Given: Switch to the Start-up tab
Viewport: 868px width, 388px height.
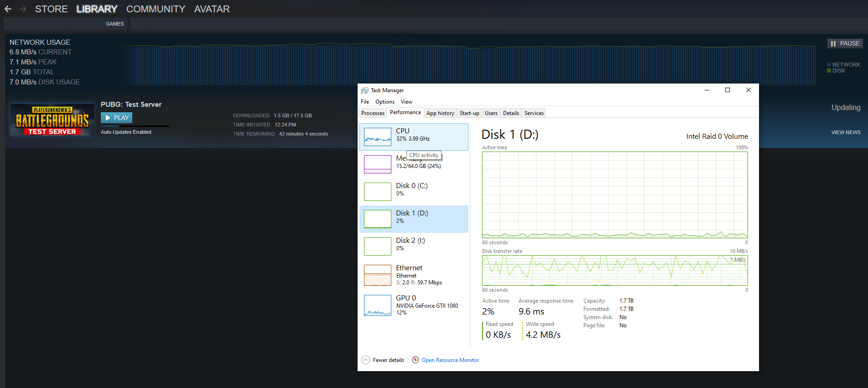Looking at the screenshot, I should 469,113.
